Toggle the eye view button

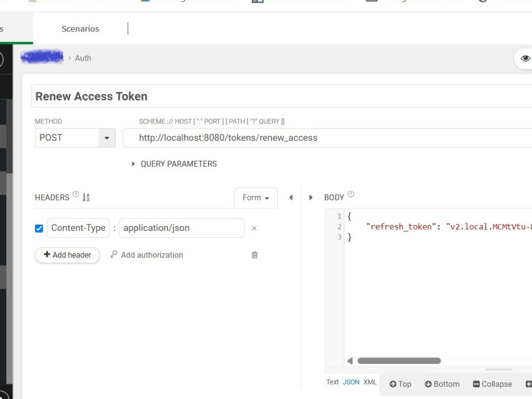tap(525, 59)
